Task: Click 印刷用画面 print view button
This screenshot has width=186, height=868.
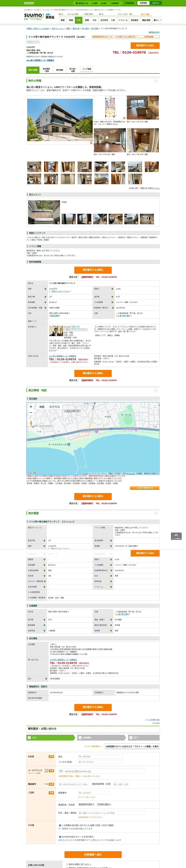Action: [148, 37]
